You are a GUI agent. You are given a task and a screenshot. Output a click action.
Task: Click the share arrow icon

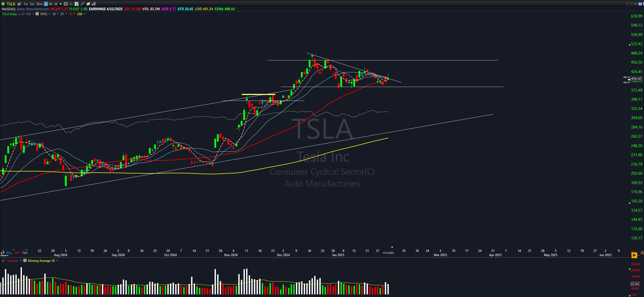pos(94,4)
